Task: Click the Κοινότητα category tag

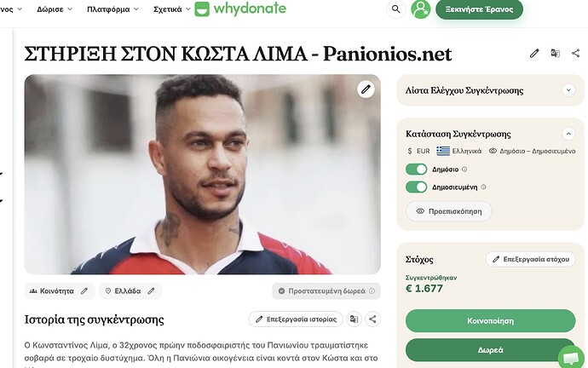Action: (60, 291)
